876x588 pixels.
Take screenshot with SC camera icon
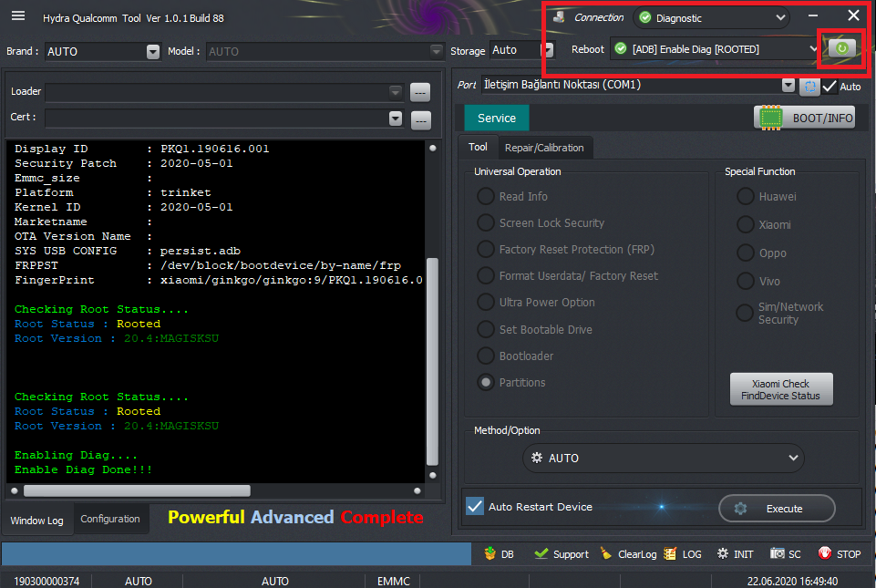tap(778, 553)
